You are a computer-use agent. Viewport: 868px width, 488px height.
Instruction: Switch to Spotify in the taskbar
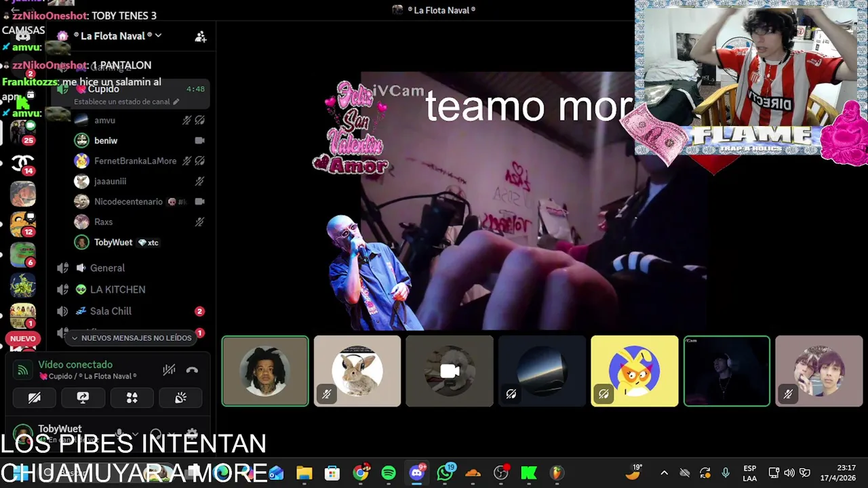click(389, 473)
